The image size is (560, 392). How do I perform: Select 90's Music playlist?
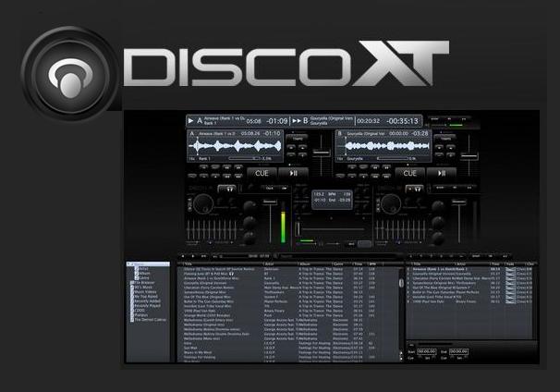[x=142, y=287]
